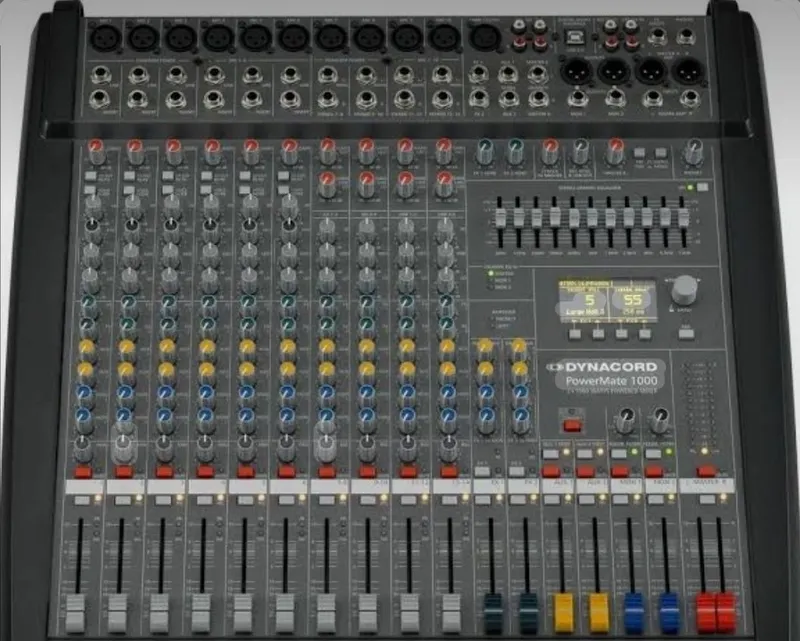This screenshot has width=800, height=641.
Task: Click the left red master fader
Action: click(706, 611)
